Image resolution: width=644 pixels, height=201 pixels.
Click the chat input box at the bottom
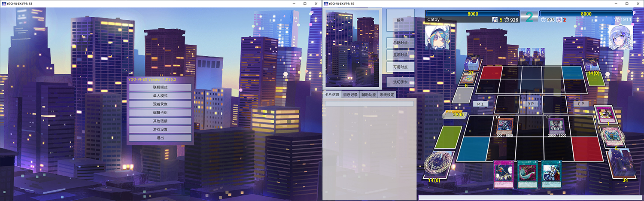pos(530,198)
